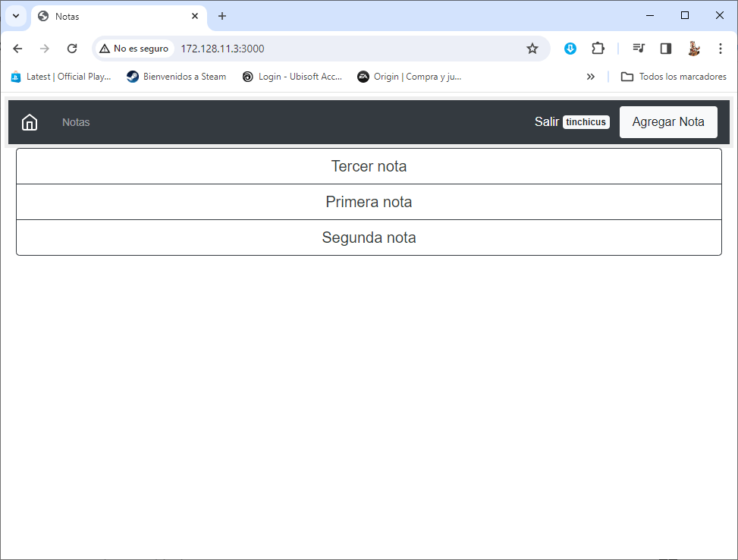
Task: Open the Chrome three-dot menu
Action: (x=720, y=49)
